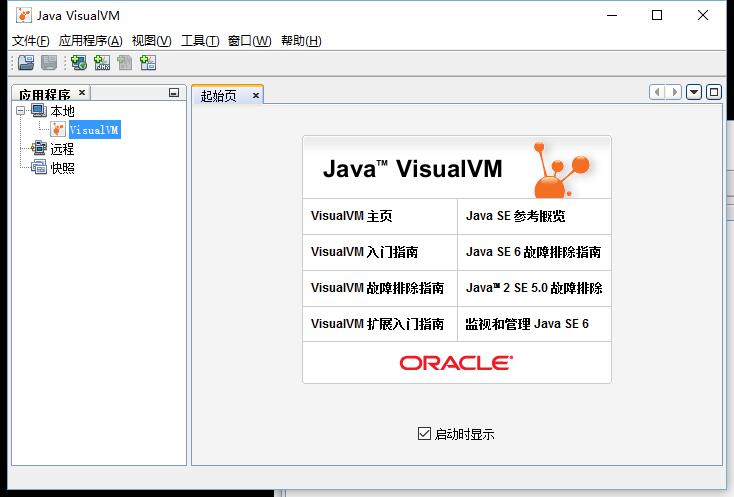
Task: Open Java SE 6 故障排除指南 link
Action: [x=533, y=252]
